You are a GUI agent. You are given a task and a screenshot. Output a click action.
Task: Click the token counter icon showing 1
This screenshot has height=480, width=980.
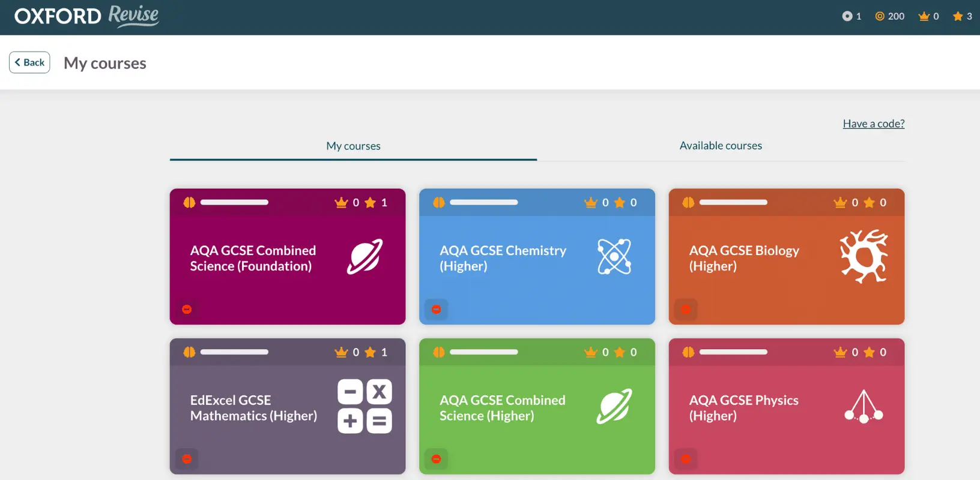[847, 16]
